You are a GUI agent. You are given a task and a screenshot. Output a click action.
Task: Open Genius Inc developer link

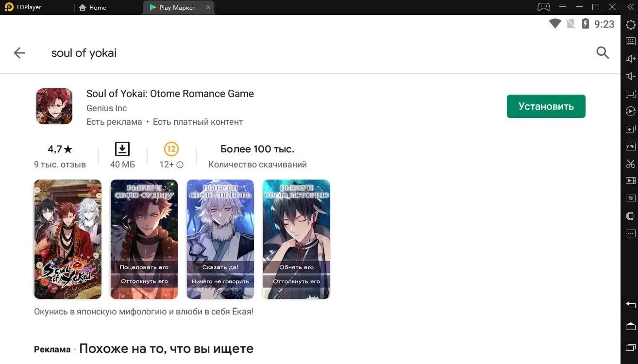pyautogui.click(x=106, y=108)
